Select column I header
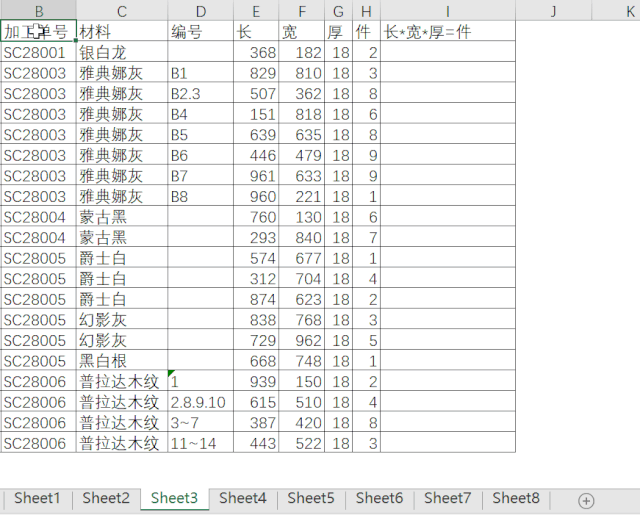Image resolution: width=640 pixels, height=515 pixels. [448, 11]
